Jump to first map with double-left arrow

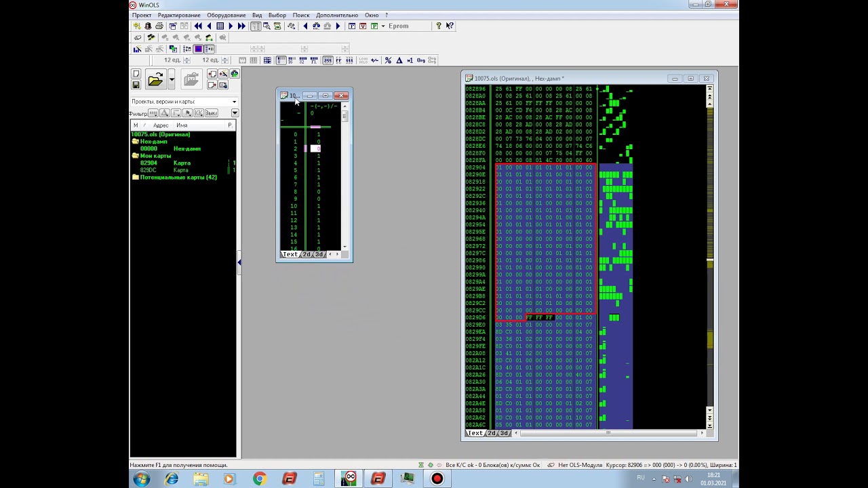coord(198,26)
